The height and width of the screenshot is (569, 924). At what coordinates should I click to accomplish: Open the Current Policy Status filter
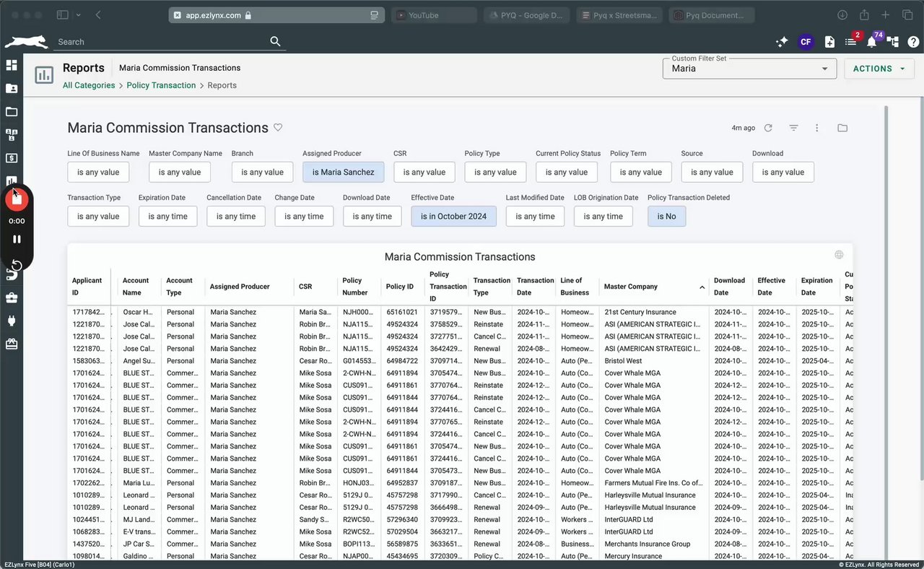pos(567,172)
